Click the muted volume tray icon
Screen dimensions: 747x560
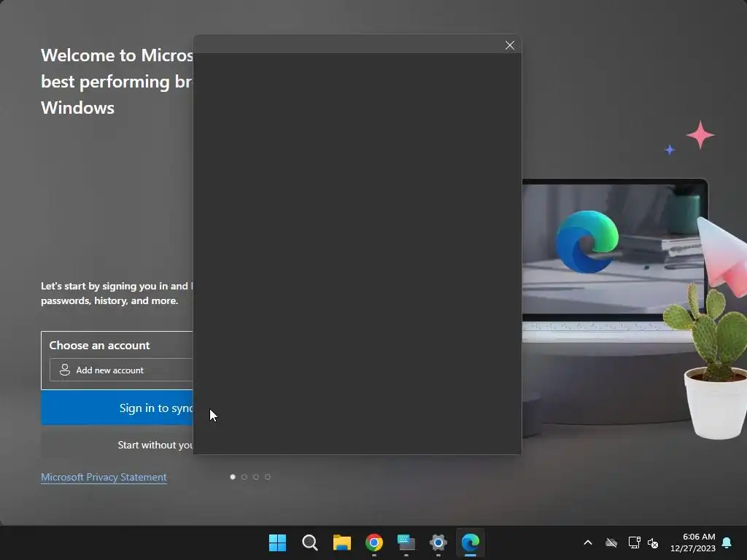653,542
